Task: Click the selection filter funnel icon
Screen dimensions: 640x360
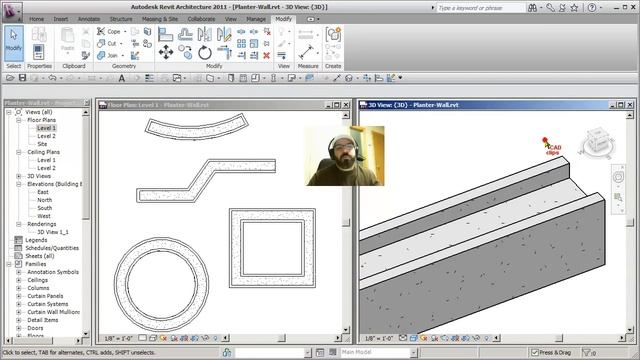Action: click(587, 352)
